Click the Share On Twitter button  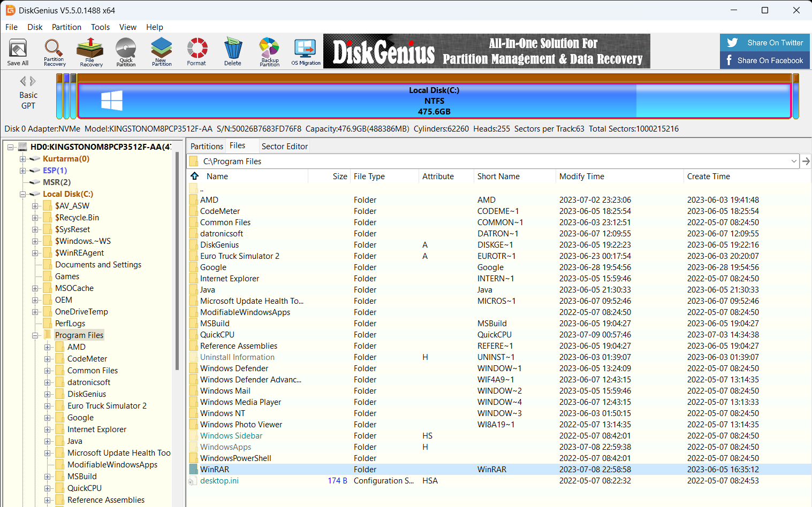(764, 42)
